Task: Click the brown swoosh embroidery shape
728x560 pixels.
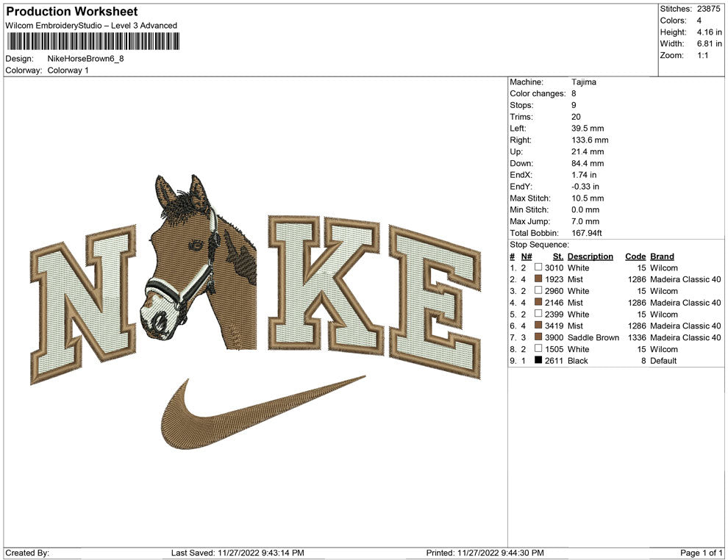Action: pos(263,412)
